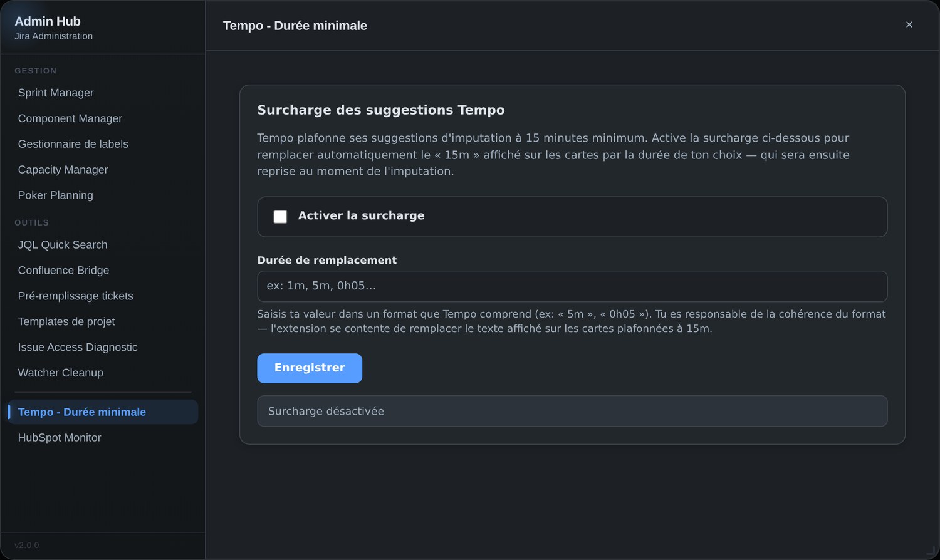Enable the Activer la surcharge checkbox
Image resolution: width=940 pixels, height=560 pixels.
[280, 217]
